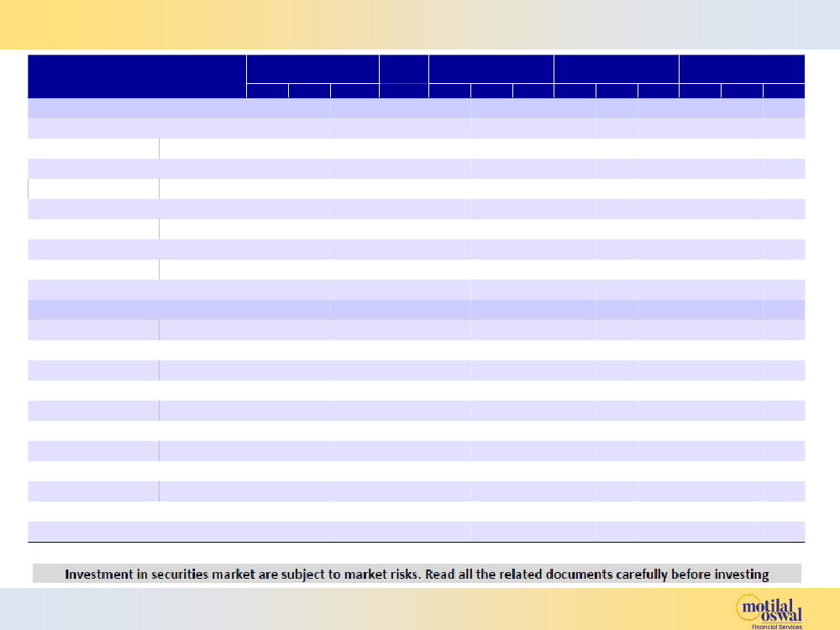Select the wide leftmost dark blue header cell
The image size is (840, 630).
pos(136,76)
